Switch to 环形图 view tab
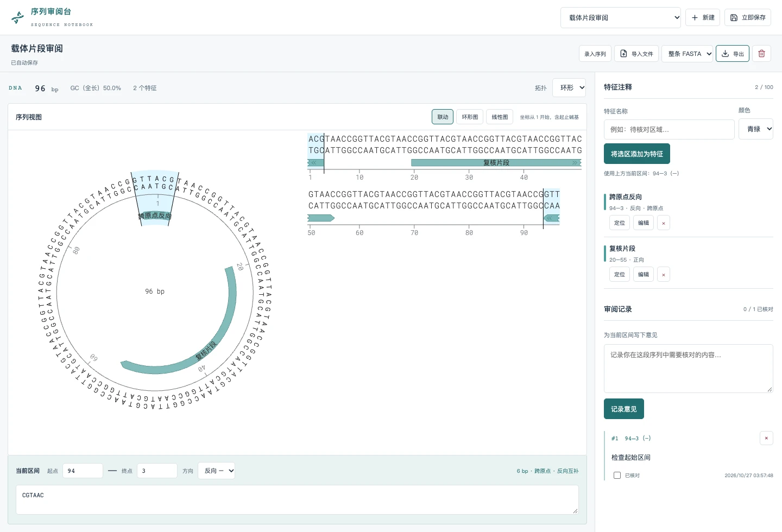Image resolution: width=782 pixels, height=532 pixels. [x=470, y=117]
